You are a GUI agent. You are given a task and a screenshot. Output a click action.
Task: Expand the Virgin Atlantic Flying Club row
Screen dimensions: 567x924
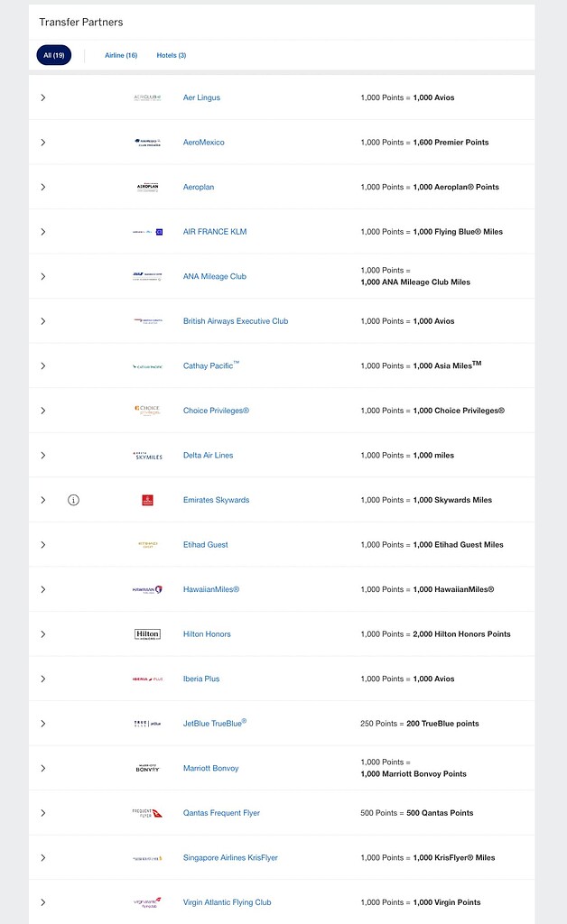[42, 902]
